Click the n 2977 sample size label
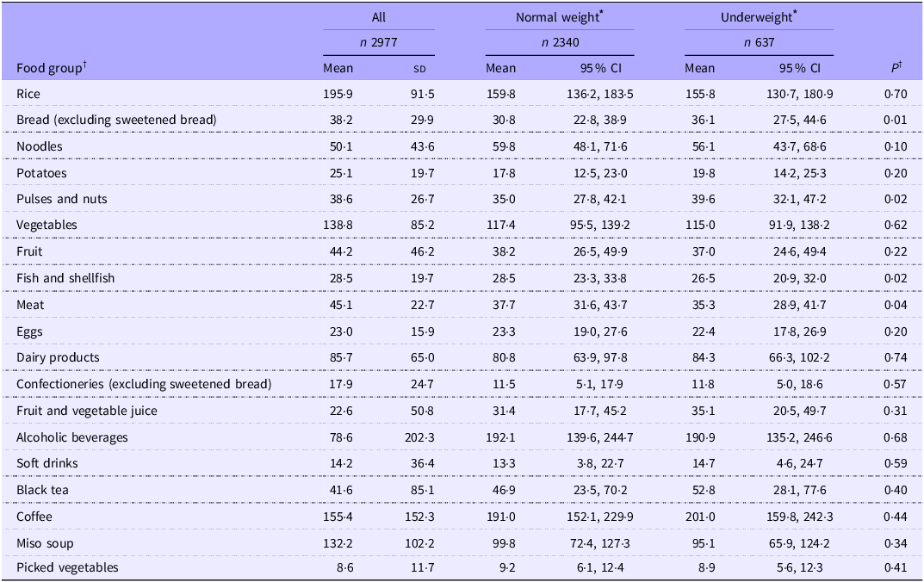The width and height of the screenshot is (924, 582). click(378, 42)
